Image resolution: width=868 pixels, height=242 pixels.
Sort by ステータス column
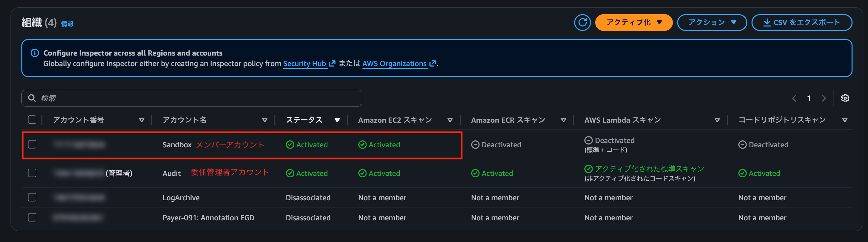[x=337, y=120]
